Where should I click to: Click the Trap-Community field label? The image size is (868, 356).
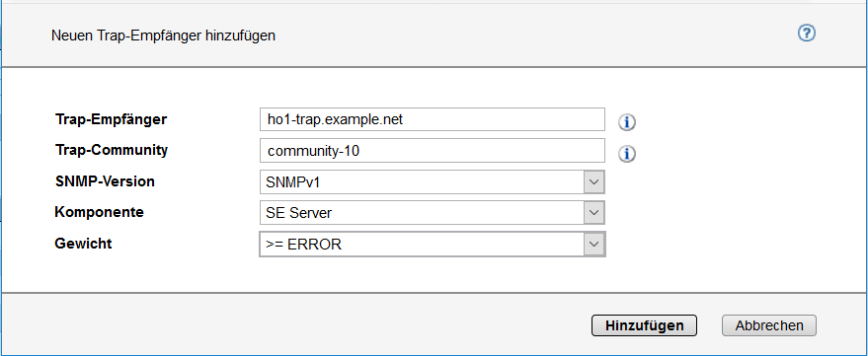click(x=112, y=150)
